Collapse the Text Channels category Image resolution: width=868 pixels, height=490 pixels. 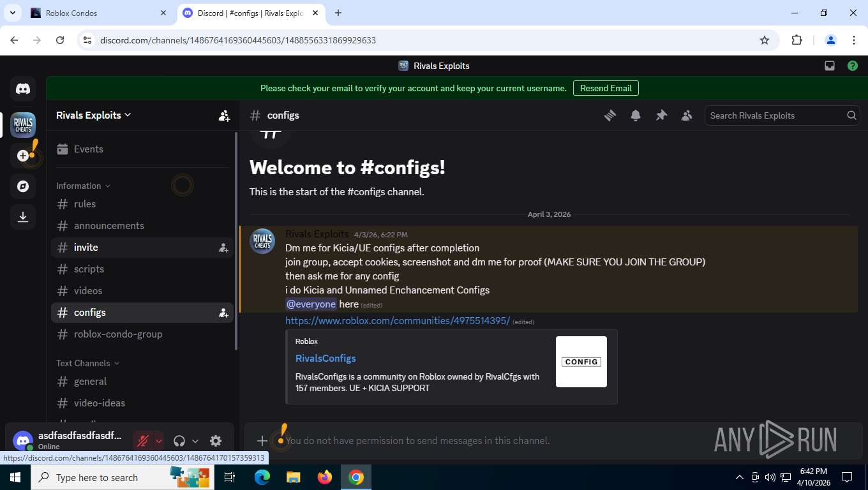coord(87,363)
